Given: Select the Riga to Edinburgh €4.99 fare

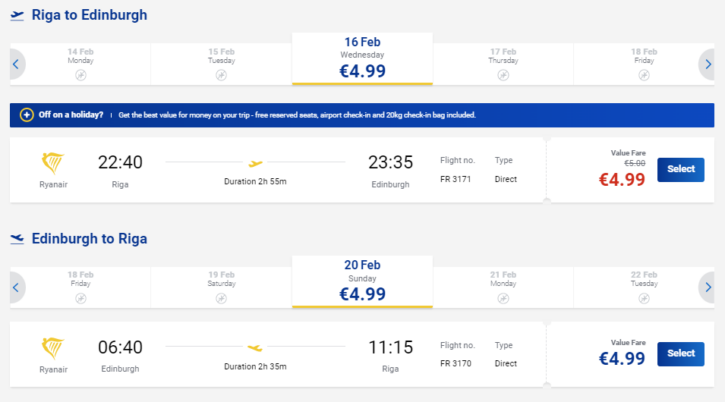Looking at the screenshot, I should tap(681, 169).
